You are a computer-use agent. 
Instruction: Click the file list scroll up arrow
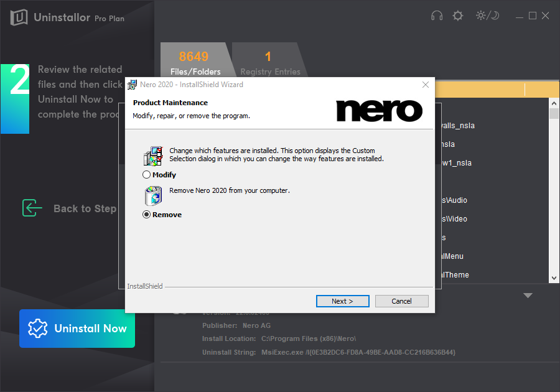pyautogui.click(x=554, y=103)
